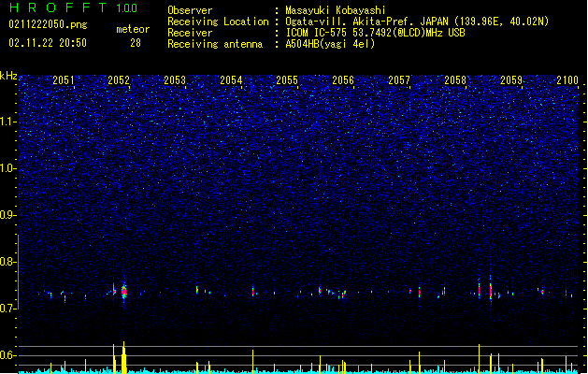Click the tallest yellow bar just after 2052

(123, 357)
